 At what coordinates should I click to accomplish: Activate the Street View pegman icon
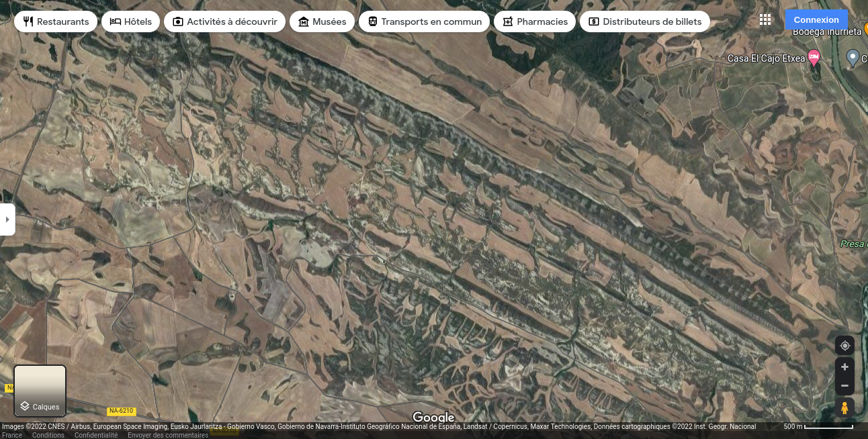pyautogui.click(x=844, y=407)
